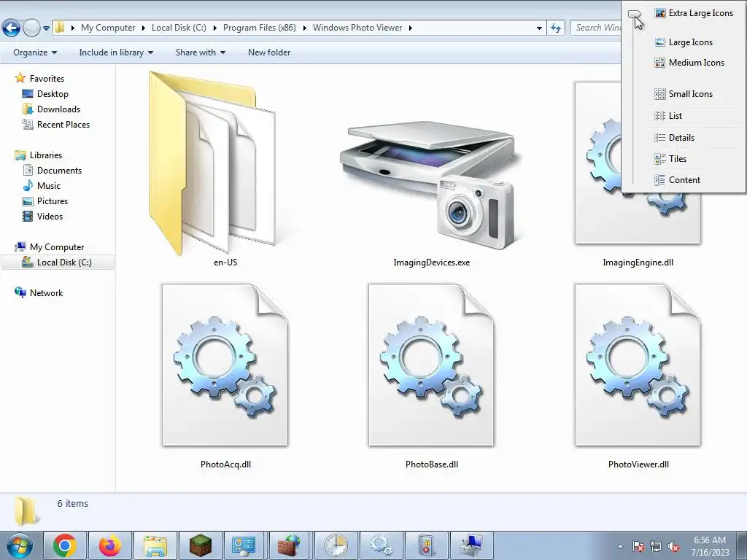Screen dimensions: 747x560
Task: Open the Windows Start menu
Action: 20,545
